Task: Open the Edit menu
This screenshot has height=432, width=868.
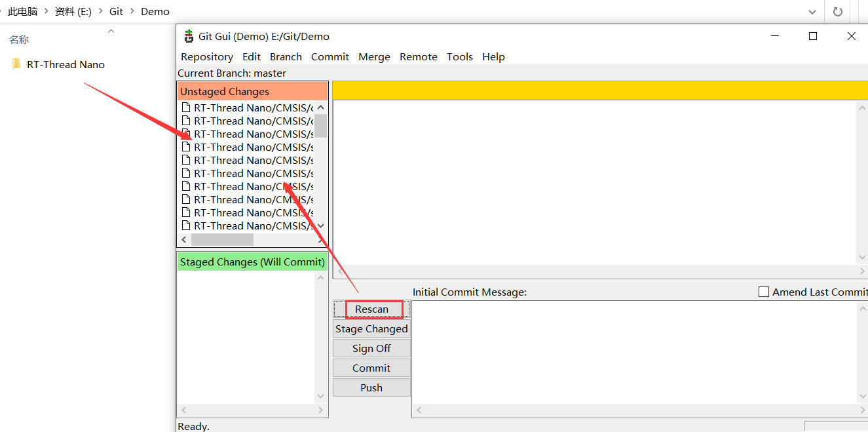Action: (x=252, y=57)
